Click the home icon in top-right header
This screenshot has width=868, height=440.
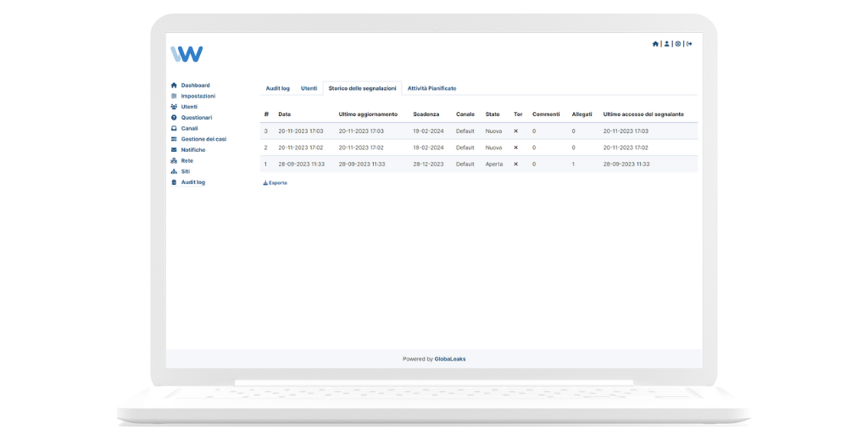tap(655, 44)
